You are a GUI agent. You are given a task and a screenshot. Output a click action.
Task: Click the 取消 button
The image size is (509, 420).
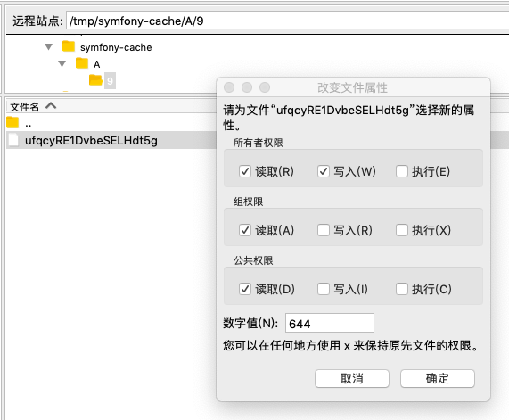[352, 378]
